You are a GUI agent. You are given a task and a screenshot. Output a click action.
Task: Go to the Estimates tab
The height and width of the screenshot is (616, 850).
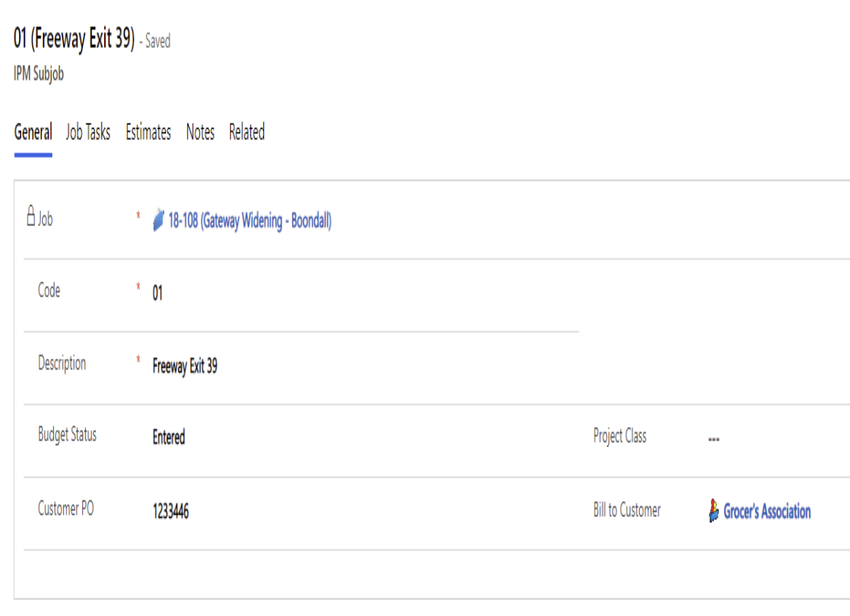(x=148, y=132)
